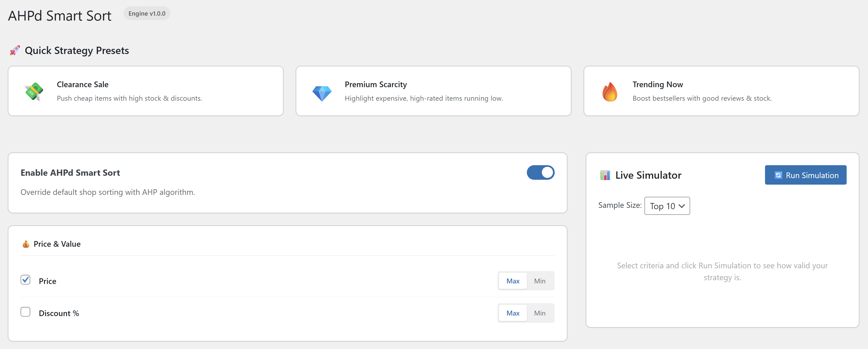Click the money bag icon by Price & Value
Viewport: 868px width, 349px height.
coord(26,244)
